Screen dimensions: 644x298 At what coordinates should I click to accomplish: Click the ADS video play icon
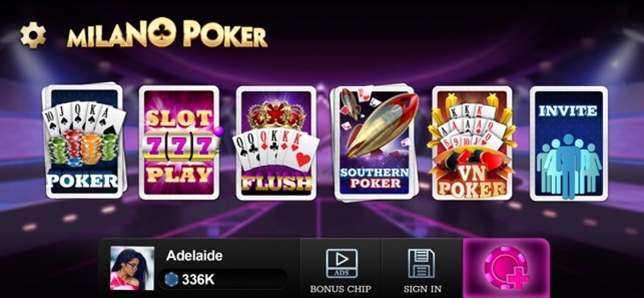click(341, 263)
